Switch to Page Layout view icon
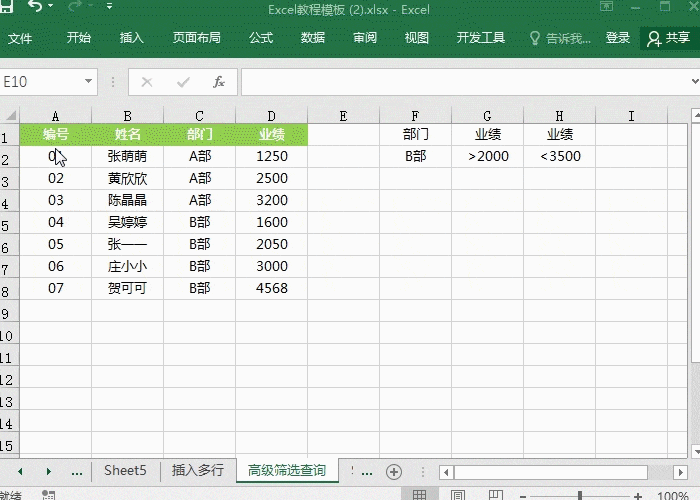This screenshot has width=700, height=500. pos(457,495)
